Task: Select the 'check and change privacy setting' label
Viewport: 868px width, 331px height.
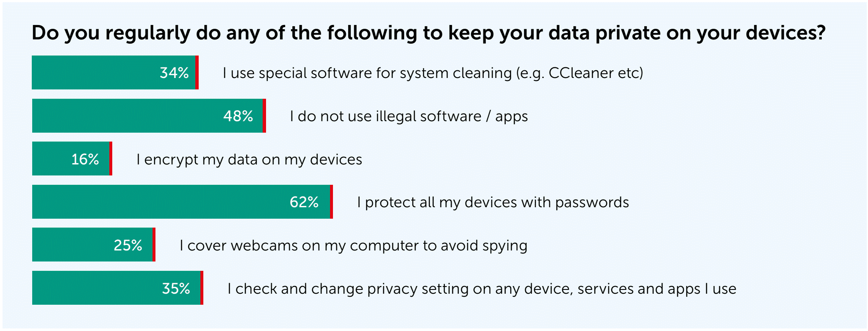Action: click(x=482, y=289)
